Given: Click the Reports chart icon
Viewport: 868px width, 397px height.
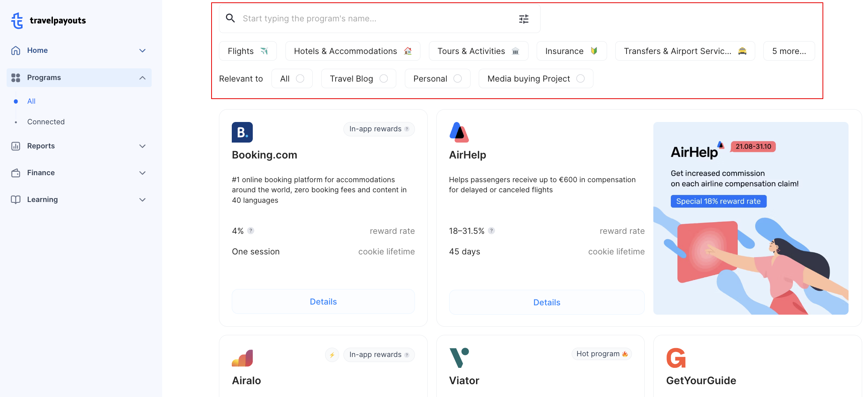Looking at the screenshot, I should point(16,146).
